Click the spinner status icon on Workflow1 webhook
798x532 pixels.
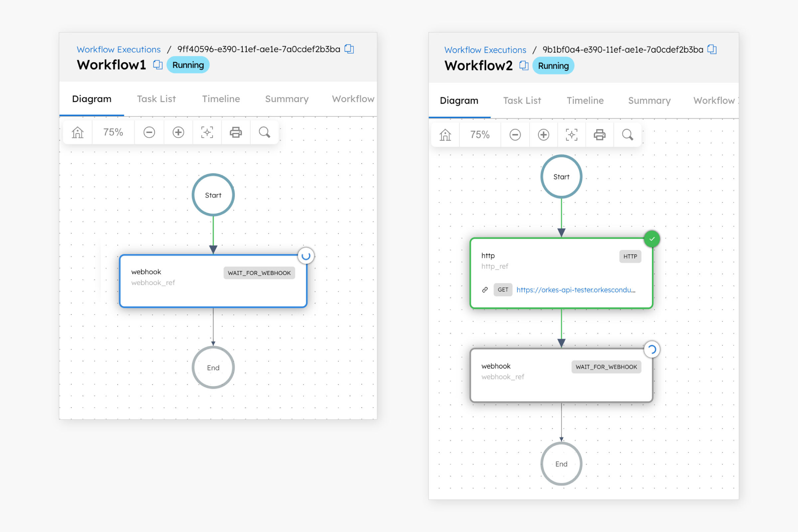click(306, 256)
